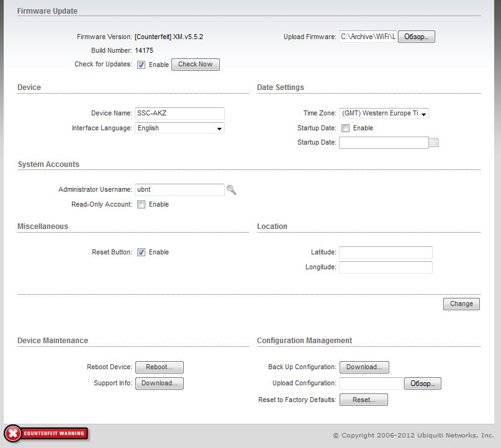Click the Reboot... button
Image resolution: width=501 pixels, height=448 pixels.
[x=160, y=367]
